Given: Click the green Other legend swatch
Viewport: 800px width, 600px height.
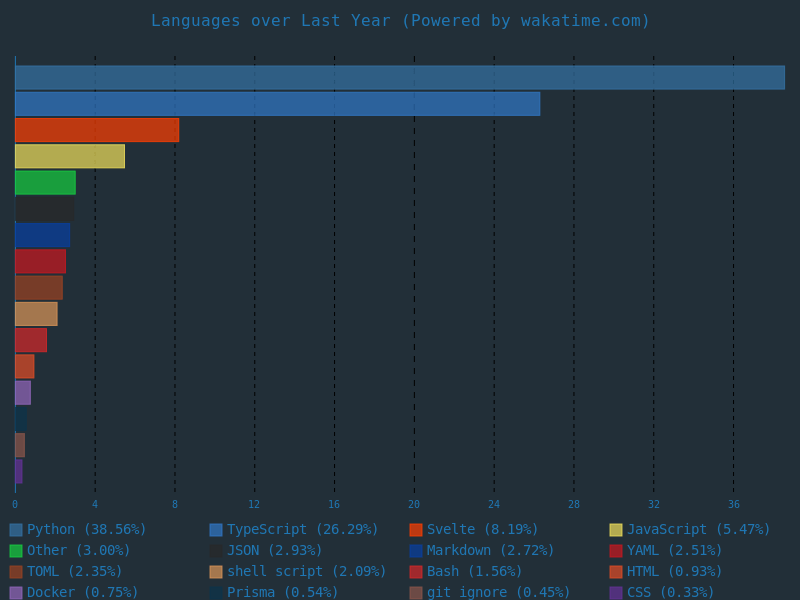Looking at the screenshot, I should [16, 551].
